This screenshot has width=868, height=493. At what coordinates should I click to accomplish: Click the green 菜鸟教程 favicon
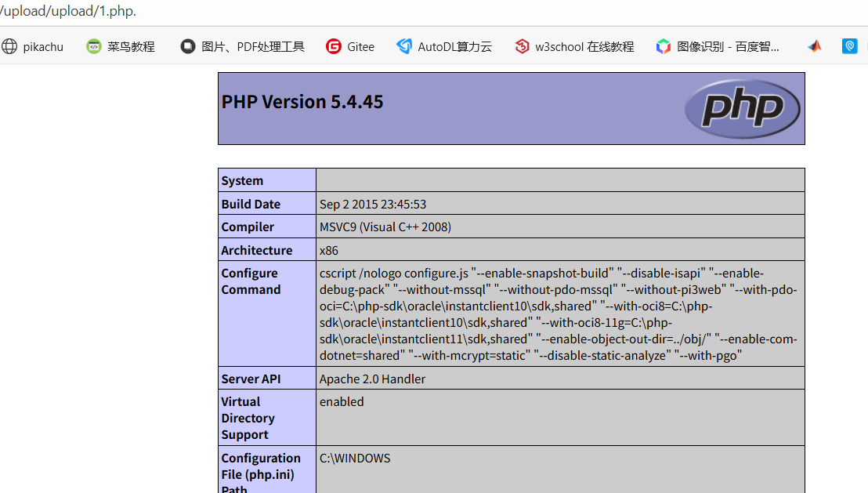click(94, 46)
